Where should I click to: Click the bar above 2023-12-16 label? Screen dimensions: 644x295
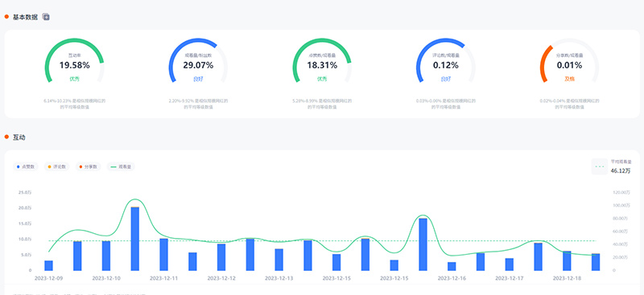tap(452, 266)
